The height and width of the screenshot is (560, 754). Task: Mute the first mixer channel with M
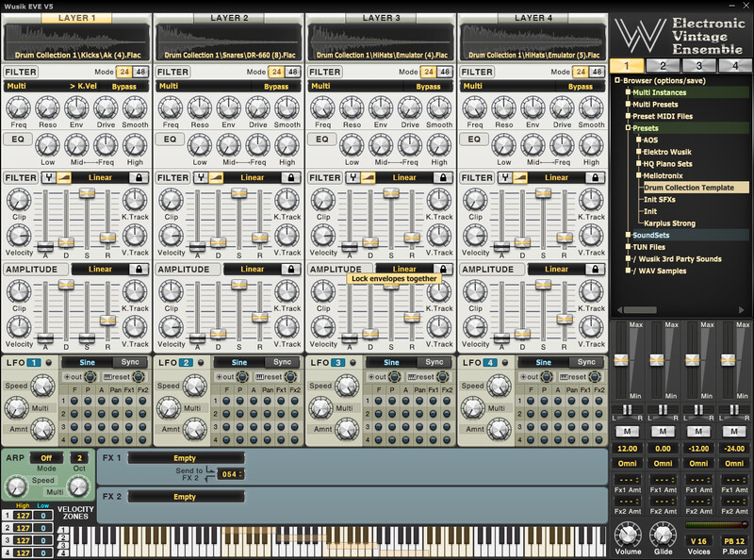click(x=627, y=432)
